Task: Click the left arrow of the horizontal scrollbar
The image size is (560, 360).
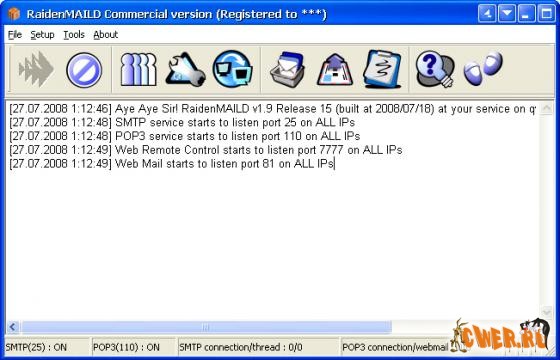Action: pos(13,327)
